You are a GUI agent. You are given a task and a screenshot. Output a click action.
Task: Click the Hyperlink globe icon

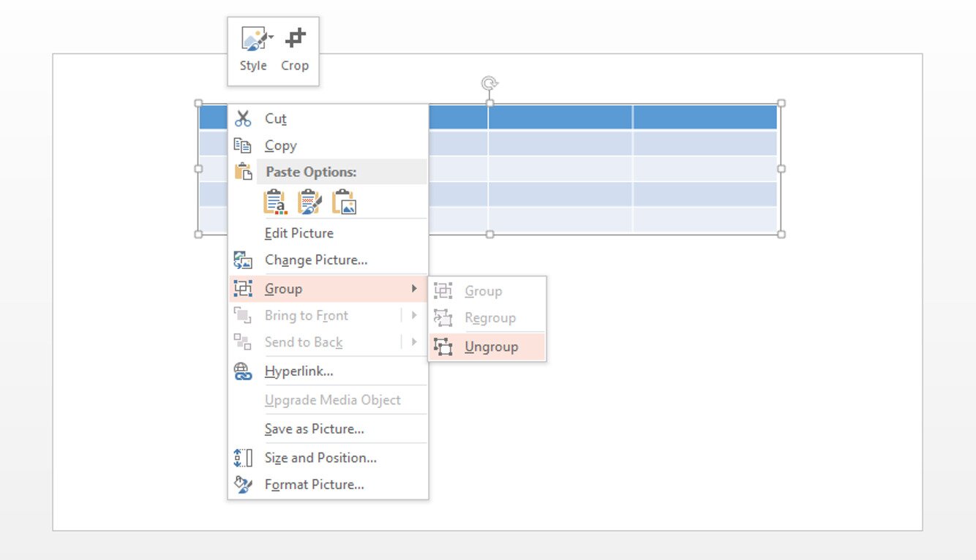click(243, 371)
